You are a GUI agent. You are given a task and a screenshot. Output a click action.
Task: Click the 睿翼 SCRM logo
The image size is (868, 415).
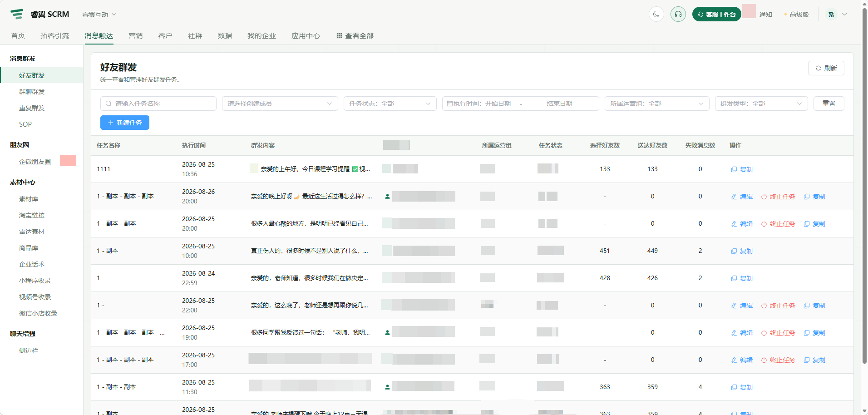pyautogui.click(x=40, y=14)
